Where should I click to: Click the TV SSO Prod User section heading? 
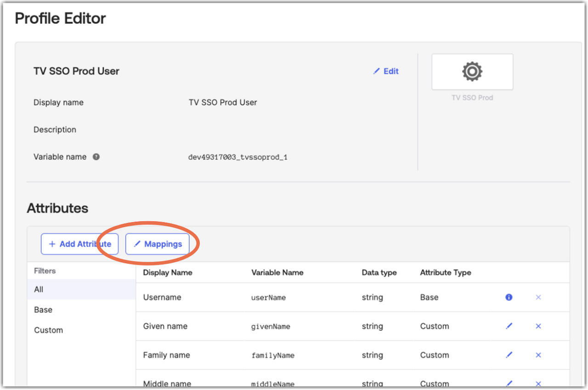[76, 71]
